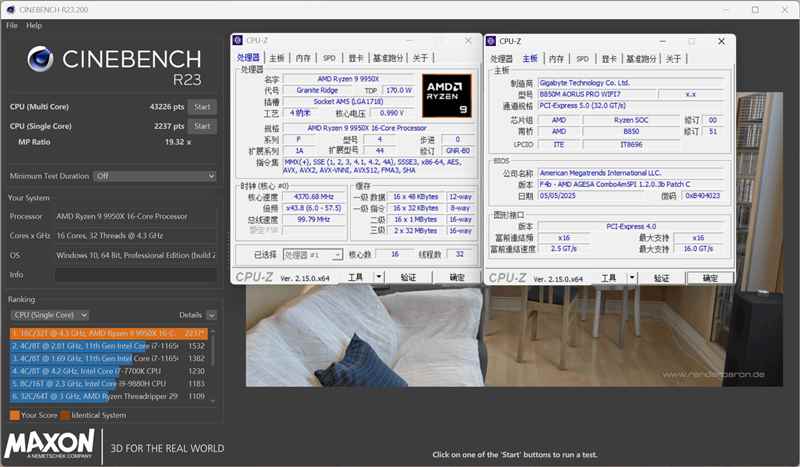Screen dimensions: 800x467
Task: Minimize the right CPU-Z window
Action: [x=663, y=41]
